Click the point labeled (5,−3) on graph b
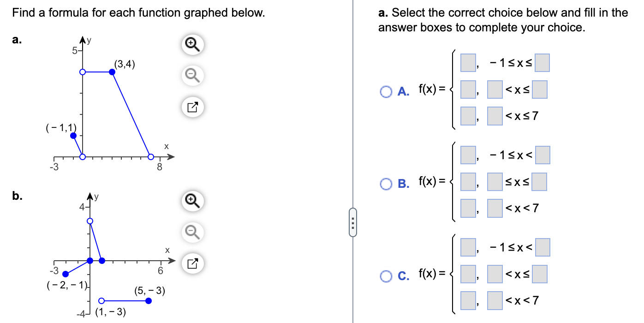 pos(149,300)
